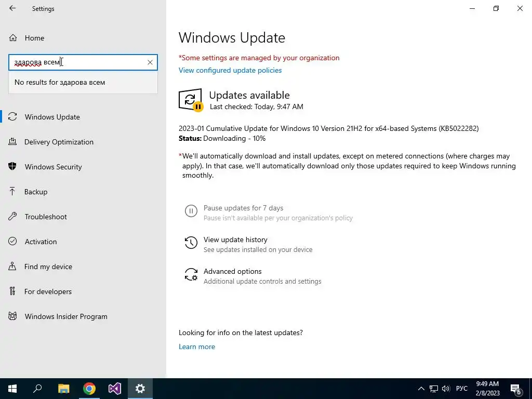Click the network tray icon

point(434,389)
